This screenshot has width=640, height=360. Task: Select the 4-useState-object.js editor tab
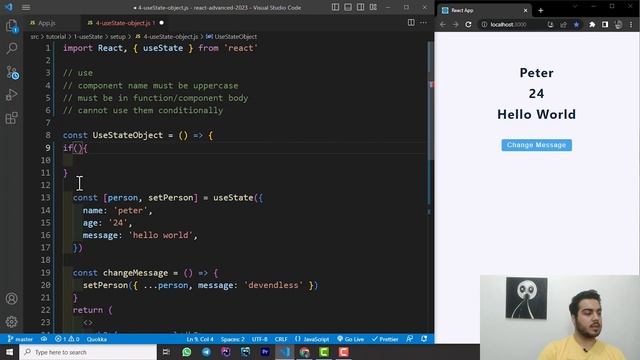pyautogui.click(x=123, y=23)
